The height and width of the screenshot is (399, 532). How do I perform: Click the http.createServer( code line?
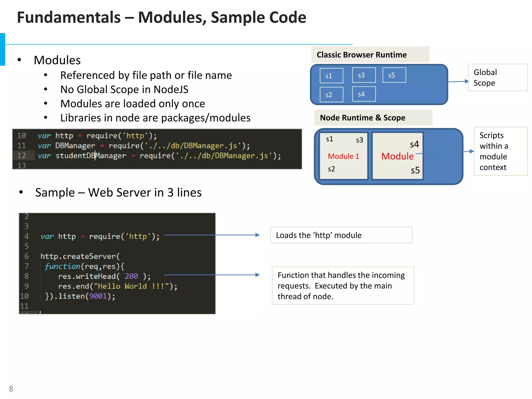click(x=80, y=256)
